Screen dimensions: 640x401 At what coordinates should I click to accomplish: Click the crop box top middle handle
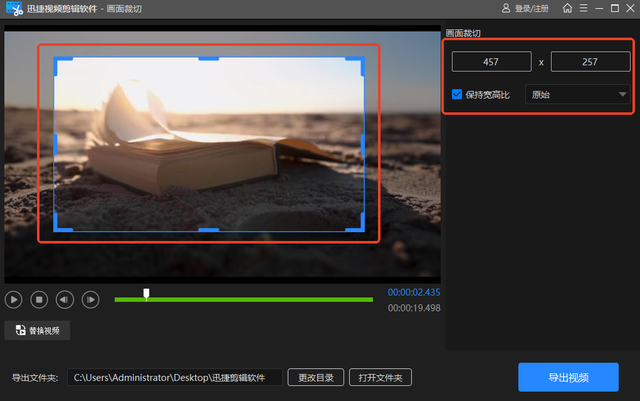[x=209, y=59]
